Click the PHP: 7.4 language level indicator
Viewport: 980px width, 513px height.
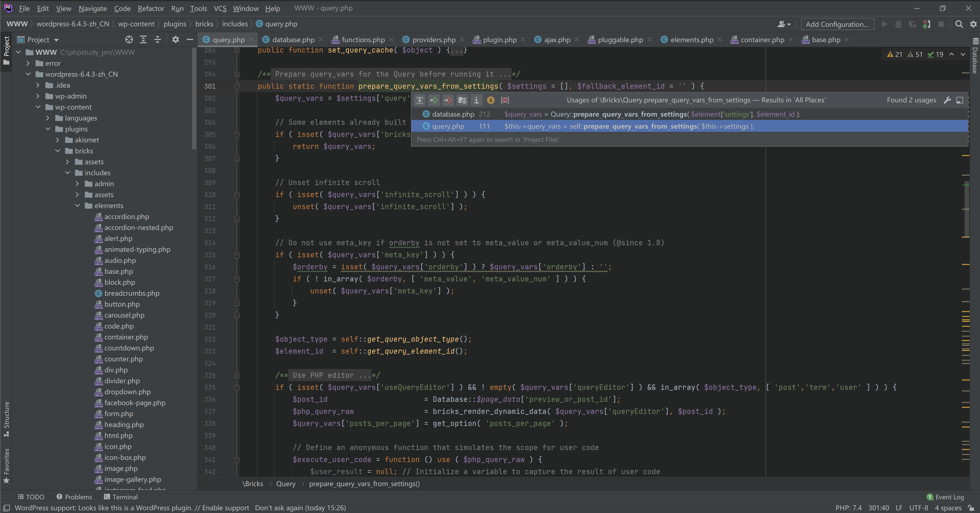pos(848,508)
